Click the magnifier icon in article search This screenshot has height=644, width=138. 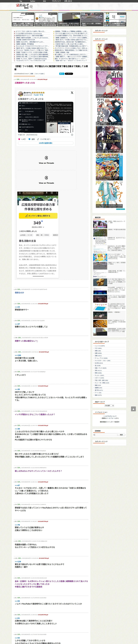pos(94,435)
